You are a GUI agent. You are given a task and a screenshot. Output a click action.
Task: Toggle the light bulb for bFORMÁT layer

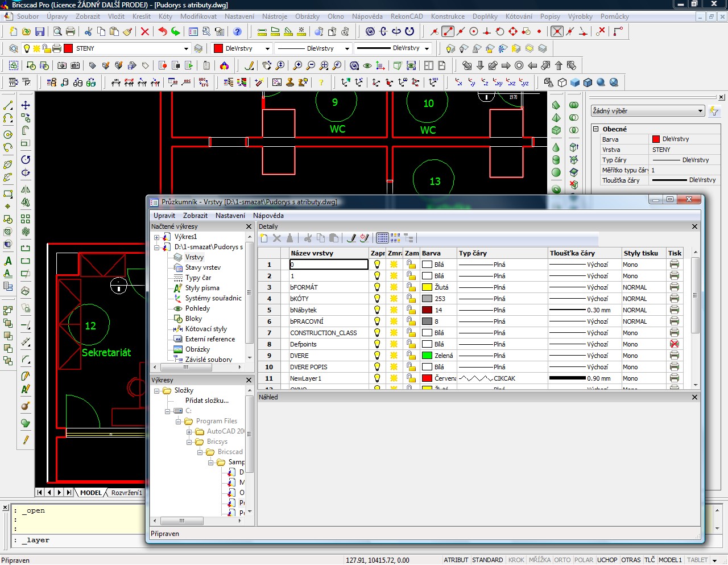(x=377, y=287)
